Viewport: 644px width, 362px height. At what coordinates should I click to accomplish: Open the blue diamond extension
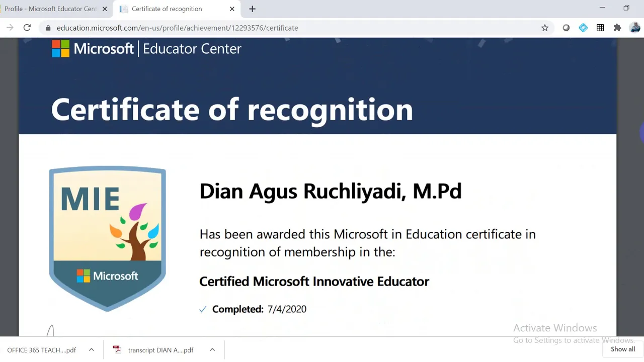(x=583, y=28)
